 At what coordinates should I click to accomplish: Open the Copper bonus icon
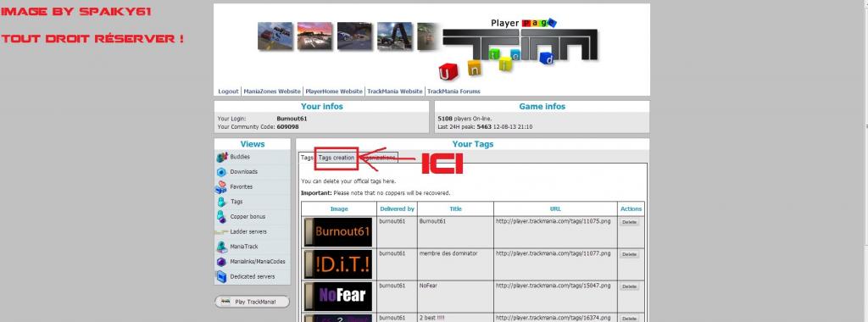click(x=221, y=217)
